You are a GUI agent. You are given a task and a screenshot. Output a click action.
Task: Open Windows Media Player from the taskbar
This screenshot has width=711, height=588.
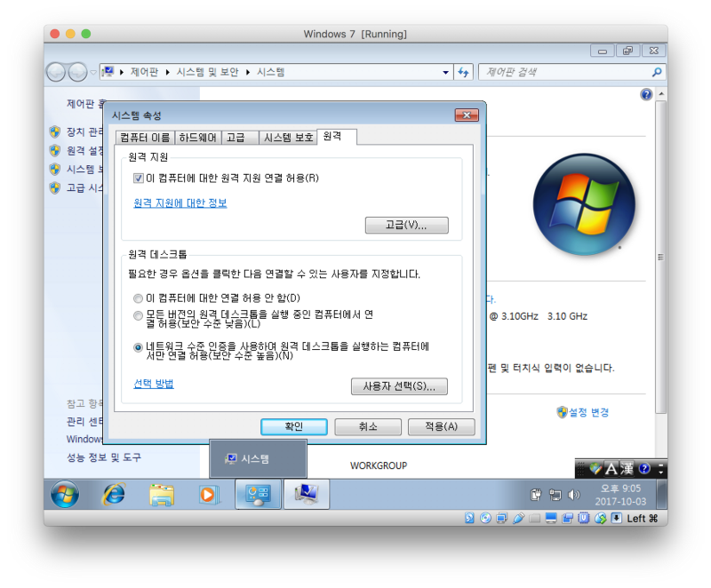[x=208, y=495]
